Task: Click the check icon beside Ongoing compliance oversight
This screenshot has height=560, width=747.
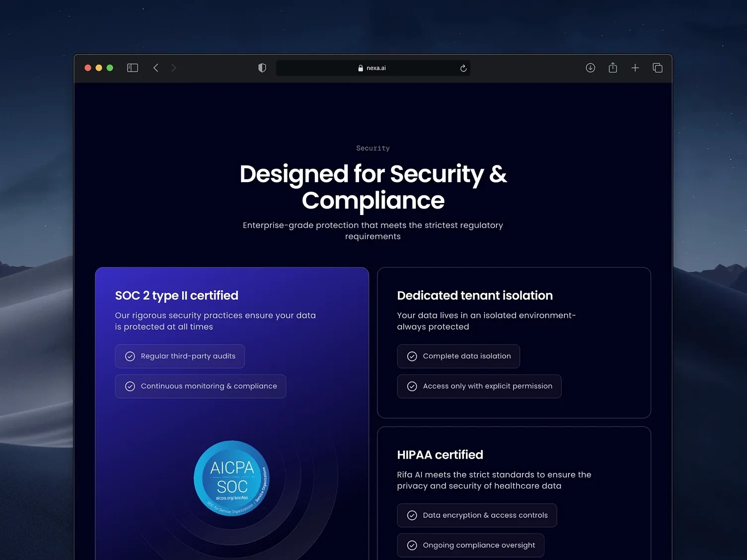Action: (x=412, y=545)
